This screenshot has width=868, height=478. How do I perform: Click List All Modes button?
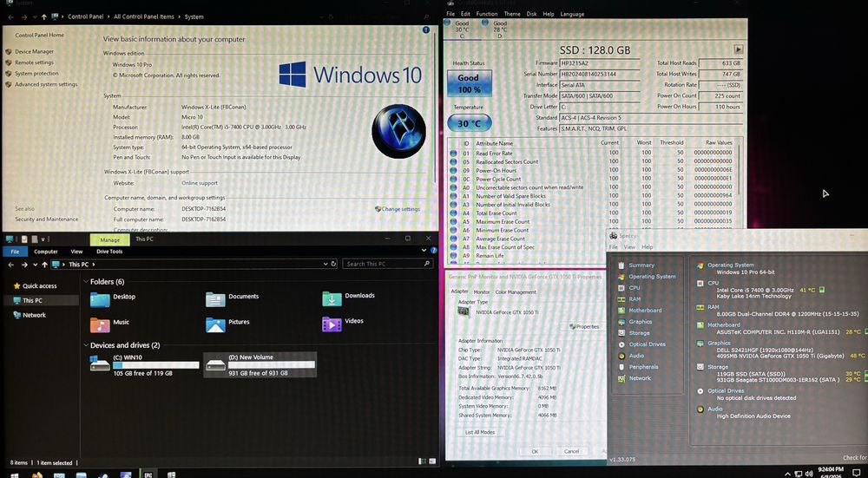point(481,432)
